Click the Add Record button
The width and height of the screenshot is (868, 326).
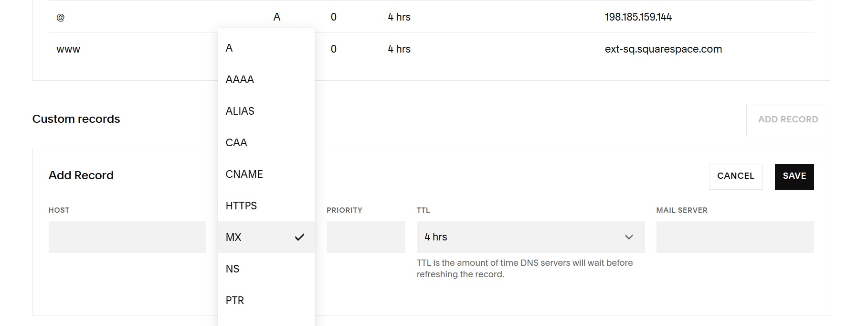tap(787, 120)
